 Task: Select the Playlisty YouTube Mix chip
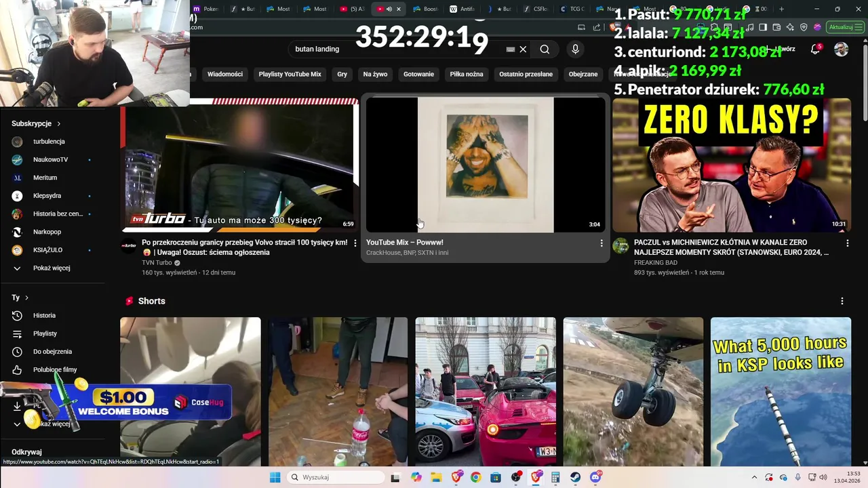point(290,74)
